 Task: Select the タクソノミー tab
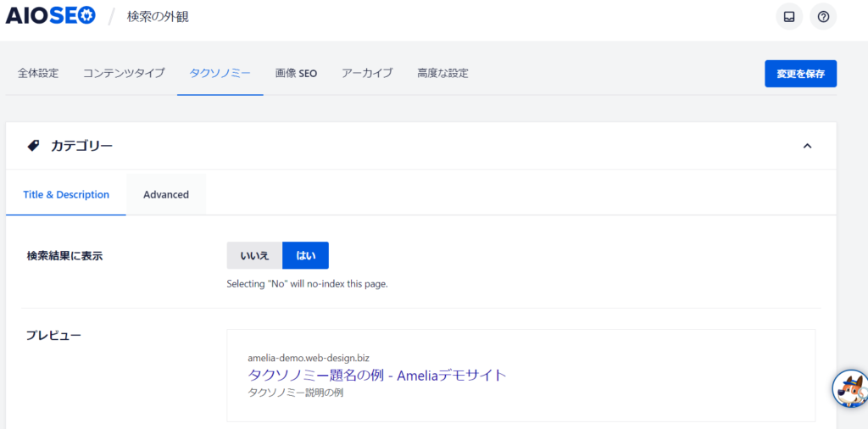point(220,73)
